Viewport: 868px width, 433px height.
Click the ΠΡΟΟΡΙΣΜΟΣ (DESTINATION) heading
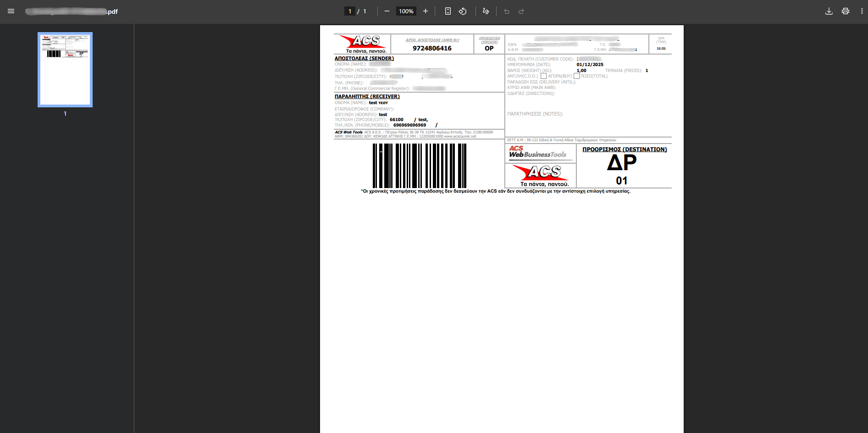625,150
